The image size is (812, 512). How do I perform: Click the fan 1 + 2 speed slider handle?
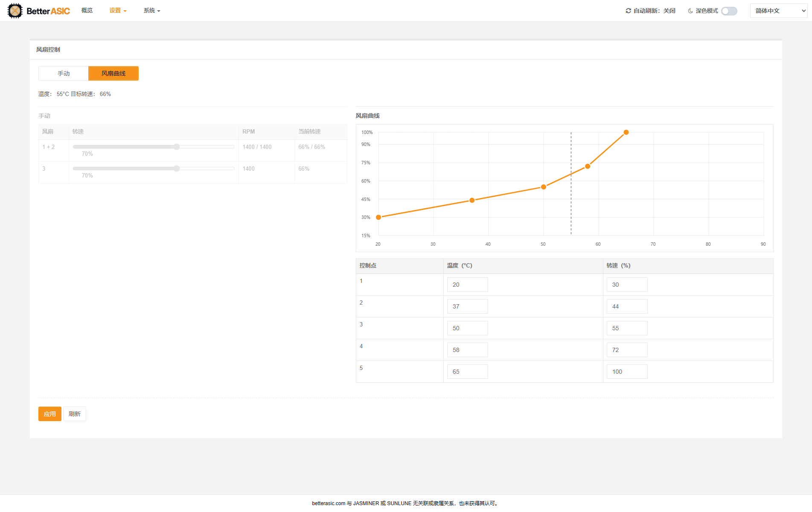point(177,147)
